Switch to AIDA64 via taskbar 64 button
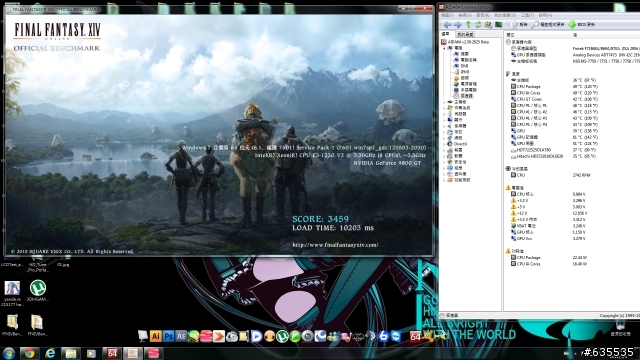The height and width of the screenshot is (360, 640). point(112,353)
